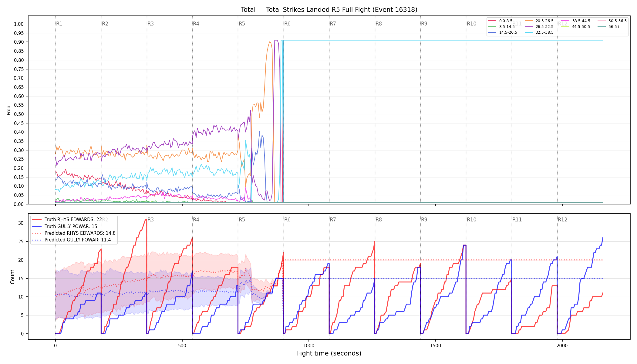The image size is (637, 364).
Task: Click the R3 round marker in top chart
Action: point(150,24)
